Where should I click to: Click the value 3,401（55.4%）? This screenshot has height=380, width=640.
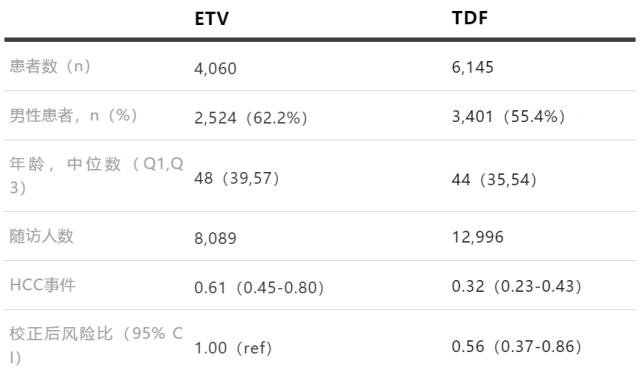click(x=508, y=117)
